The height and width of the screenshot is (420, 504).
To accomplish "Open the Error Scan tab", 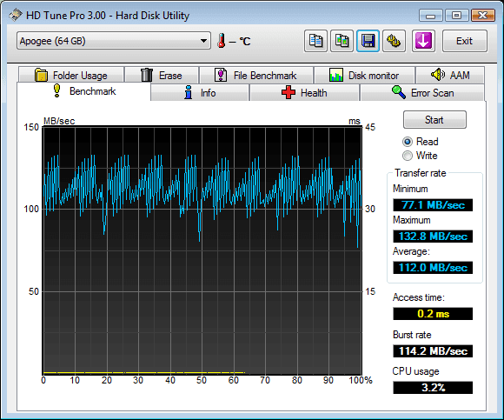I will 422,93.
